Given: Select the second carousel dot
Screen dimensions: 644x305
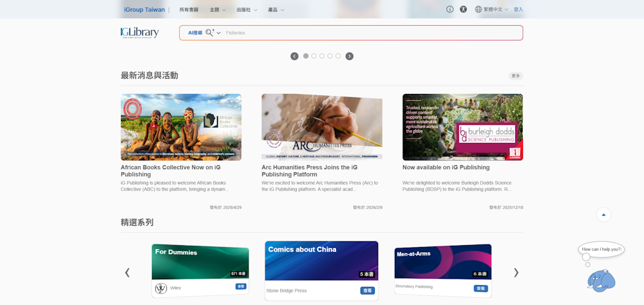Looking at the screenshot, I should click(314, 56).
